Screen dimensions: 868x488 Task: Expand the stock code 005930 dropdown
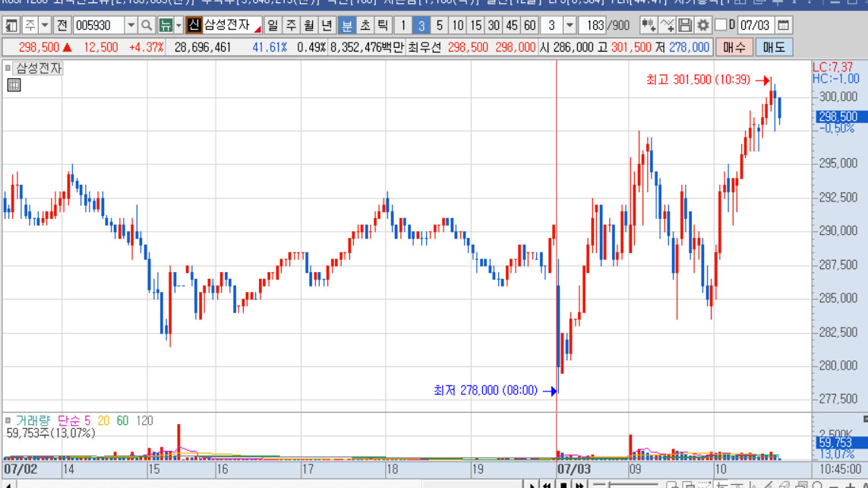pyautogui.click(x=131, y=26)
